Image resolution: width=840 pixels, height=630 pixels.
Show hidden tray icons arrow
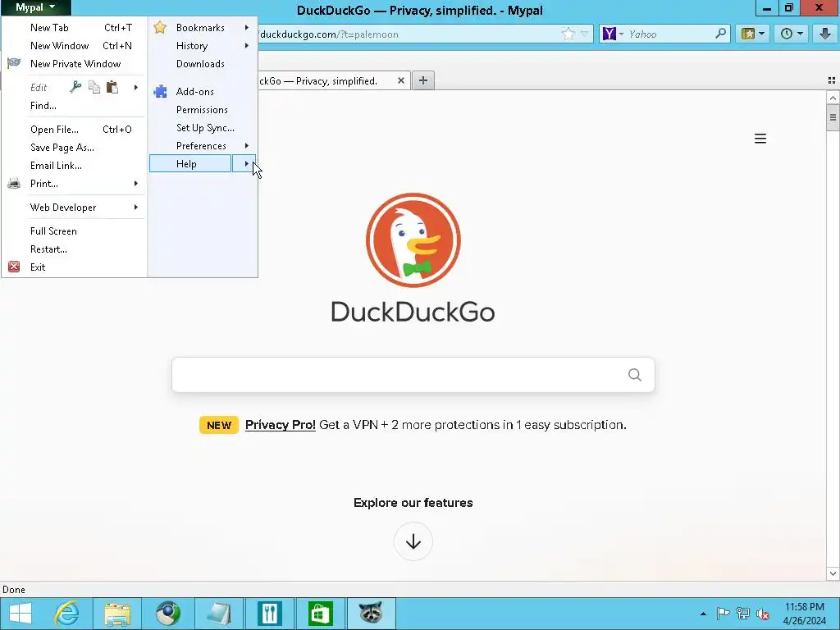pos(703,614)
